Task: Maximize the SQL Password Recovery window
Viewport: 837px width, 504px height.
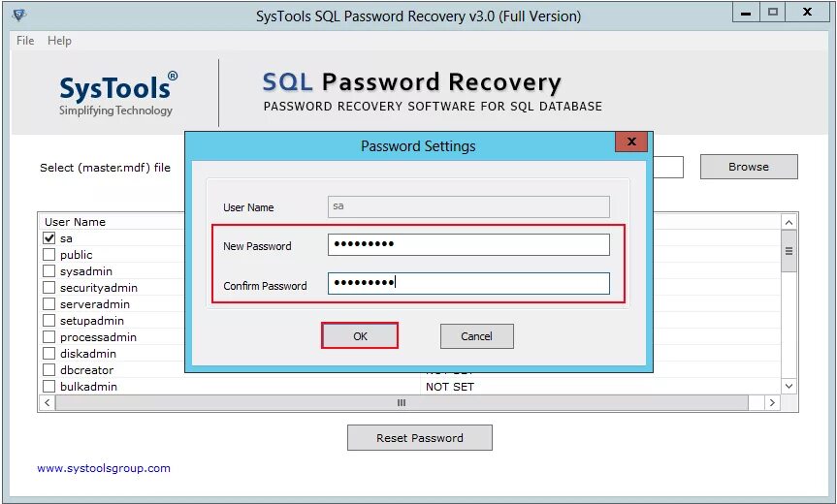Action: pos(773,13)
